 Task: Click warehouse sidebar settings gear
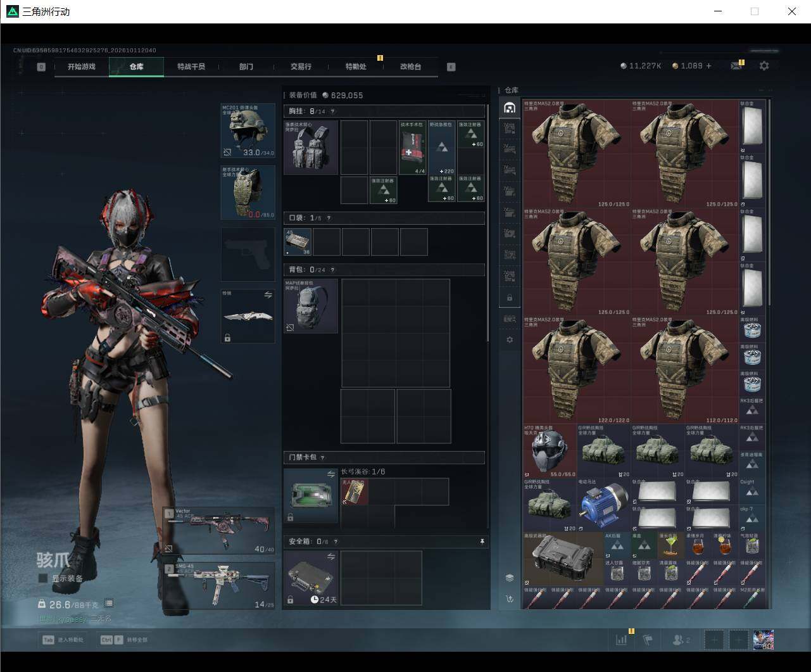click(x=510, y=340)
